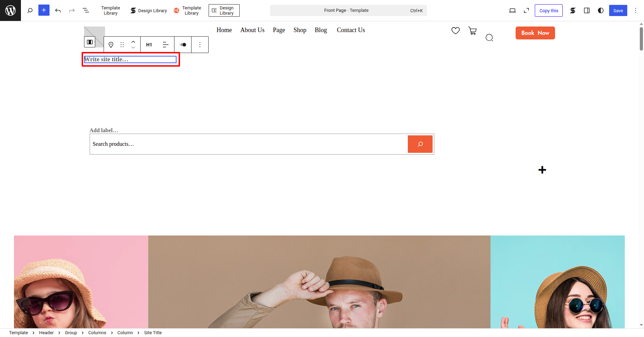
Task: Click the WordPress logo icon
Action: point(10,10)
